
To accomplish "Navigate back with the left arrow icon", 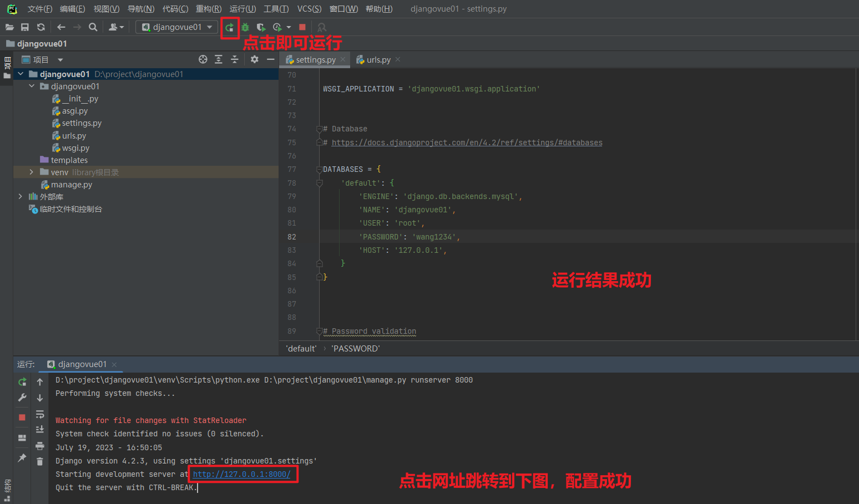I will (61, 27).
